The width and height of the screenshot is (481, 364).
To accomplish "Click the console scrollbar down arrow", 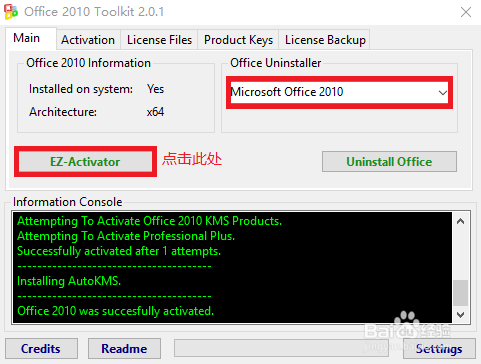I will 461,314.
